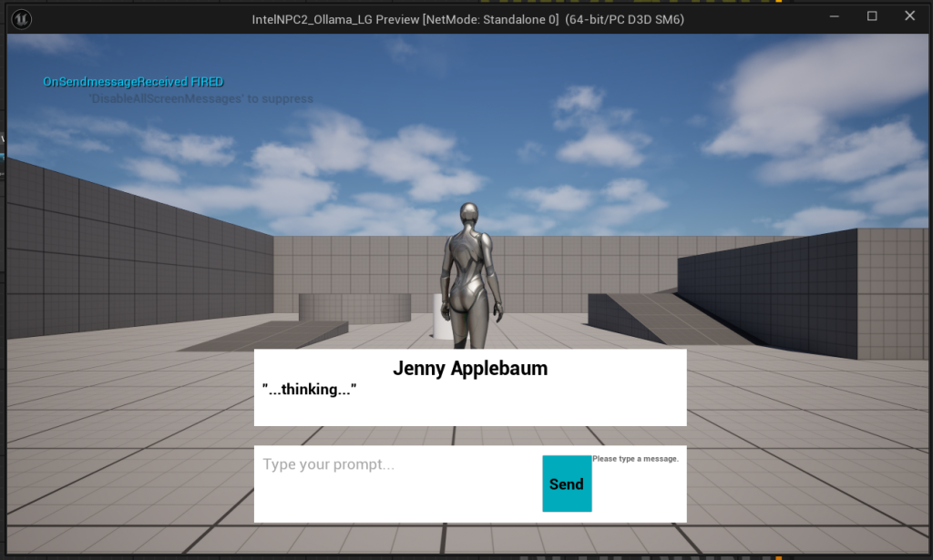Click the 'DisableAllScreenMessages' to suppress hint text
The width and height of the screenshot is (933, 560).
pos(200,98)
